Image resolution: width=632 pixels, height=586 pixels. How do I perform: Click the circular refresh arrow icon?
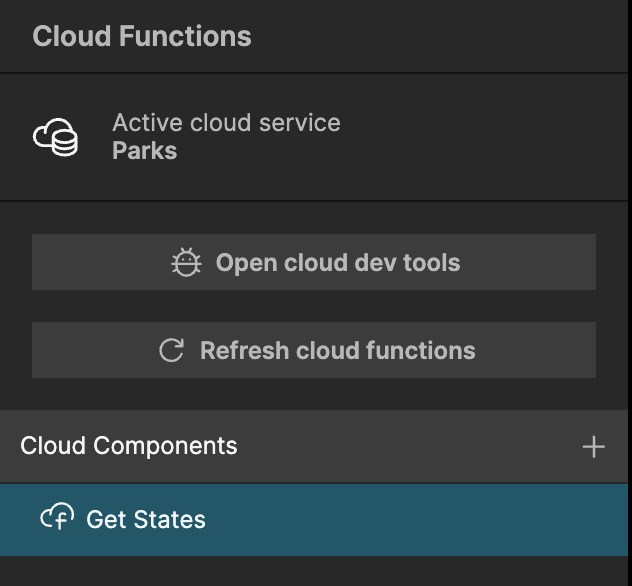172,350
